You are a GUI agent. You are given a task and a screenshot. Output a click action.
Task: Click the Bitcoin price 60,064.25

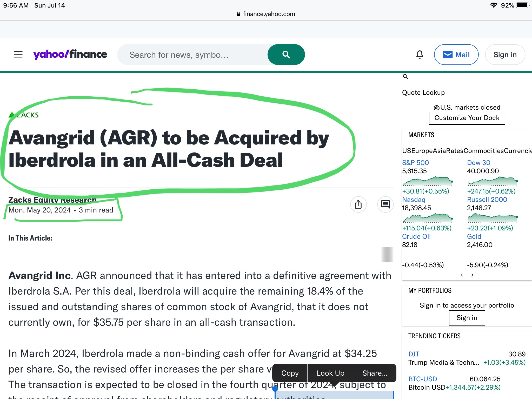[x=485, y=379]
